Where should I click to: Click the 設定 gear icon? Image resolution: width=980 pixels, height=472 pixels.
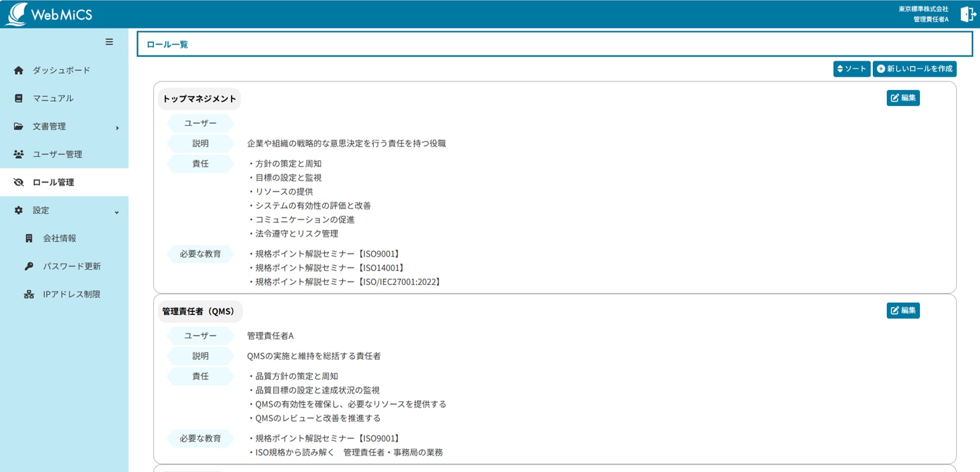(18, 210)
